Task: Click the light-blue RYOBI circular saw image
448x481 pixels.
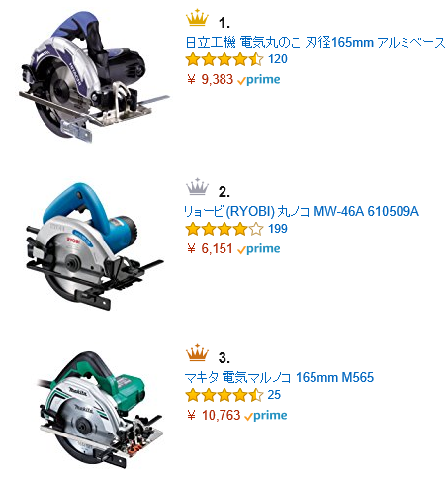Action: click(95, 246)
